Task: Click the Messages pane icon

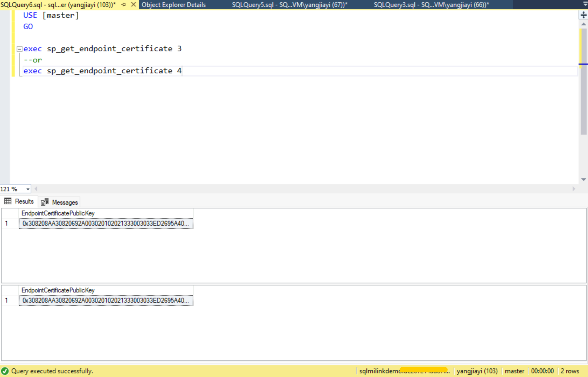Action: [44, 201]
